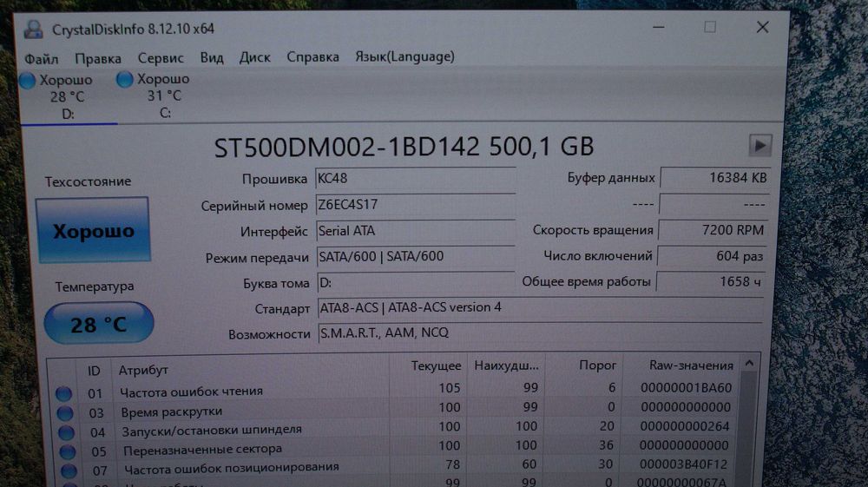Click the power-on hours value 1658 ч
Viewport: 868px width, 487px height.
711,281
